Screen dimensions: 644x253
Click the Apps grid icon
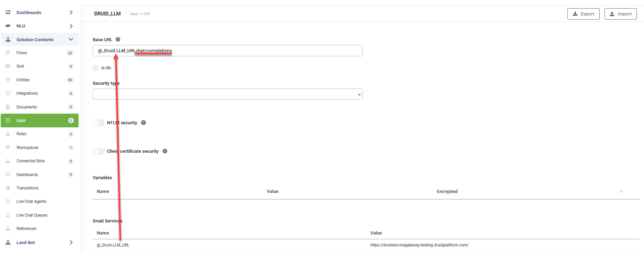tap(8, 120)
